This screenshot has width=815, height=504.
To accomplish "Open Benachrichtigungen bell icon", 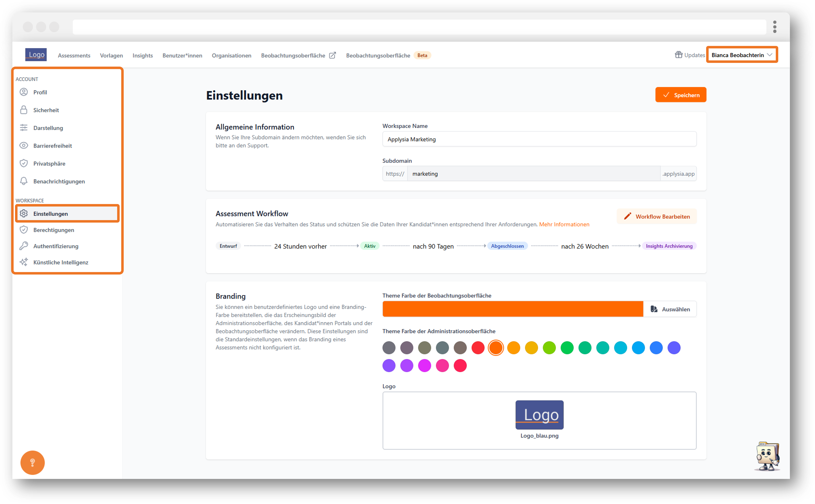I will point(24,181).
